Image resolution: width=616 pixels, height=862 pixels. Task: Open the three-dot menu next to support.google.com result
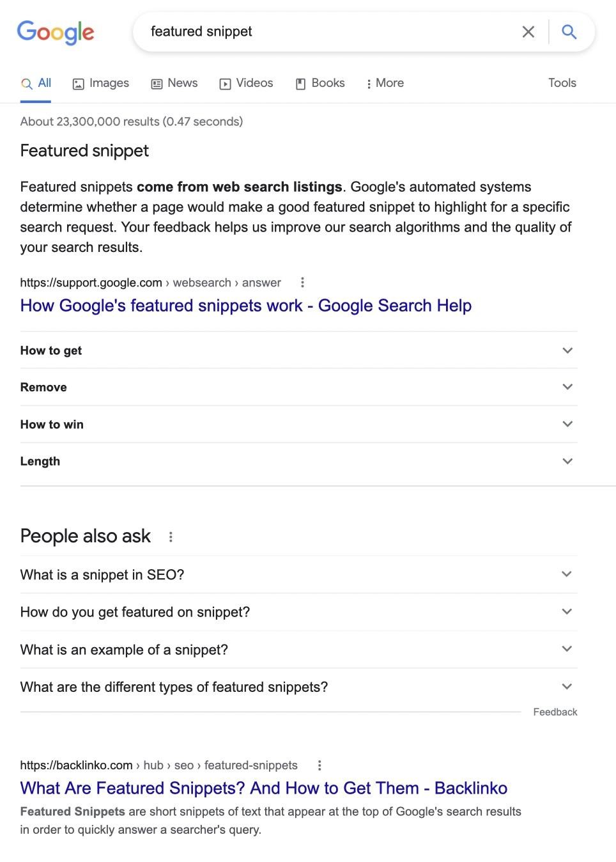(302, 282)
